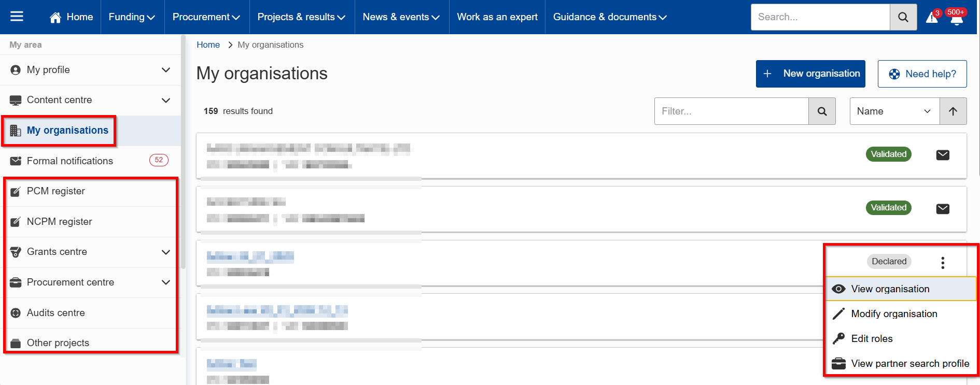Image resolution: width=980 pixels, height=385 pixels.
Task: Click the sidebar vertical scrollbar
Action: [183, 152]
